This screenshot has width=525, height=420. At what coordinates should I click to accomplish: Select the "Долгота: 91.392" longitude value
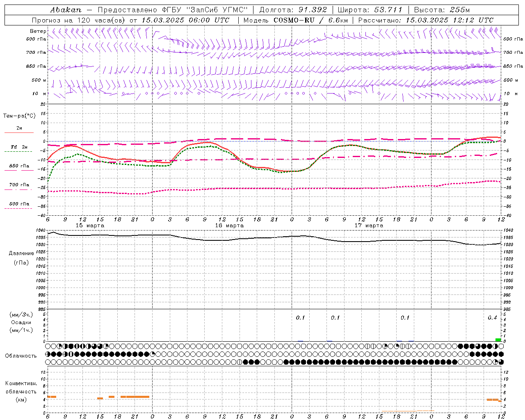pyautogui.click(x=293, y=10)
